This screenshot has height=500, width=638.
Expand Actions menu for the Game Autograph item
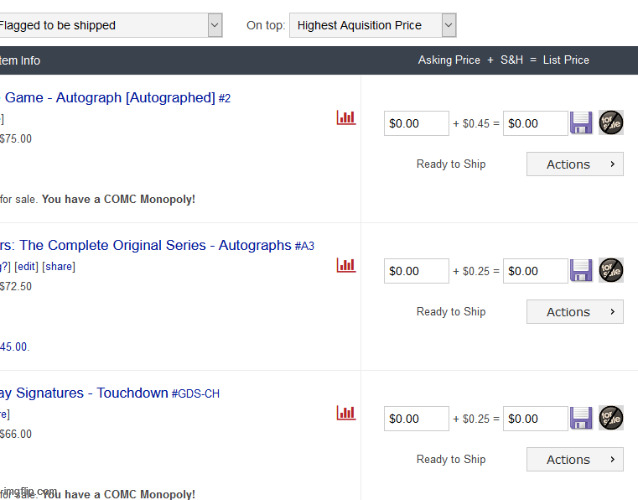point(575,164)
